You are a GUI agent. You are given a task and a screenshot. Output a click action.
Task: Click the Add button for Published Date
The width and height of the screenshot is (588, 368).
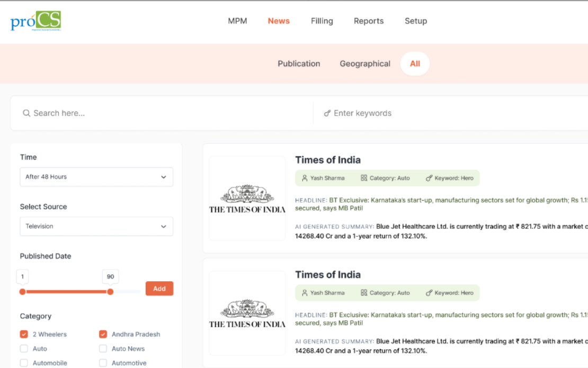point(159,289)
